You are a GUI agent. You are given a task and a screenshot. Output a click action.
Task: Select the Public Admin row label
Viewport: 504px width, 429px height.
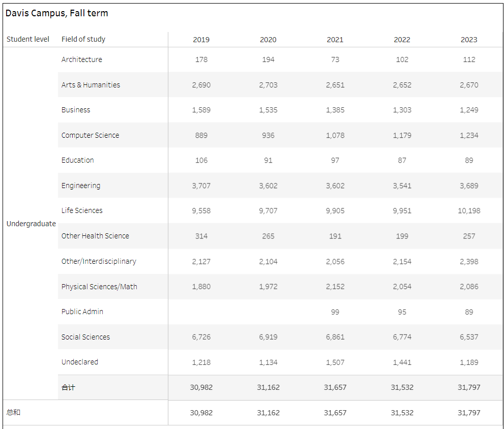click(x=82, y=312)
